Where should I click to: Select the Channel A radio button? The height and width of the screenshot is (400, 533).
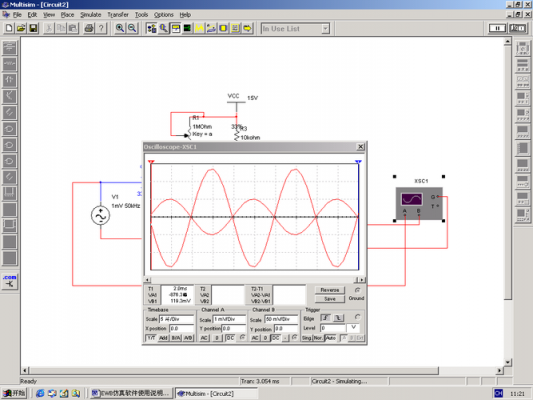[242, 337]
